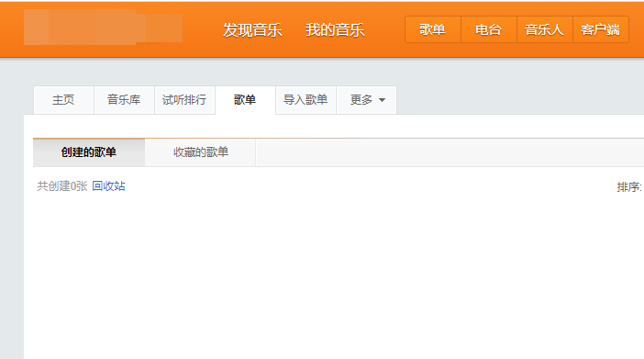The height and width of the screenshot is (359, 644).
Task: Click the 客户端 header button
Action: point(601,29)
